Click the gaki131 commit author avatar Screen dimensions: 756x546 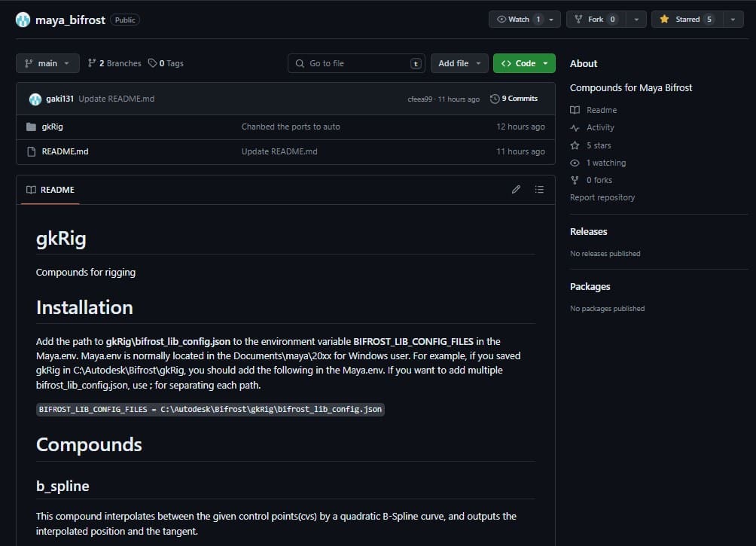tap(35, 99)
